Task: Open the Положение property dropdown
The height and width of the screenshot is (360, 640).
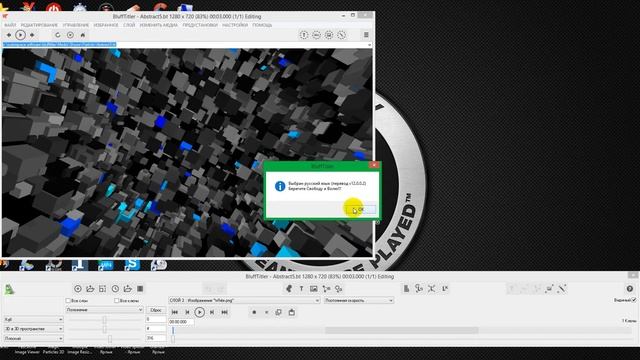Action: [x=104, y=310]
